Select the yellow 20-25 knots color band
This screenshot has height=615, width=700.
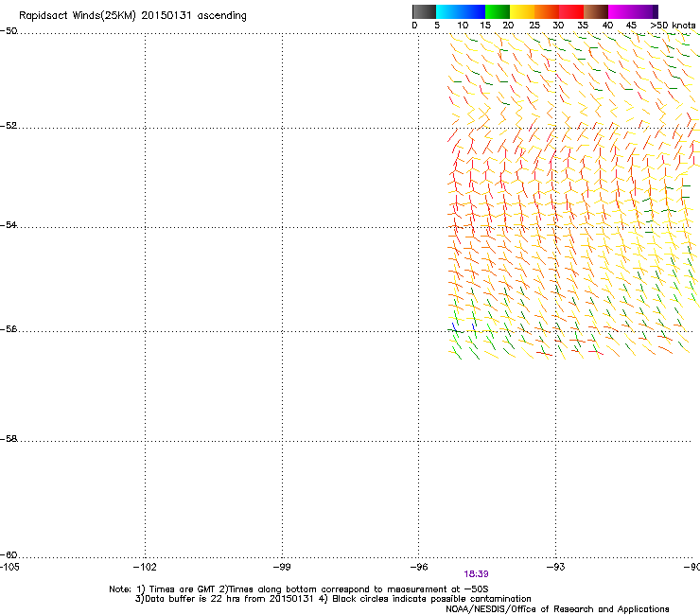pyautogui.click(x=522, y=11)
